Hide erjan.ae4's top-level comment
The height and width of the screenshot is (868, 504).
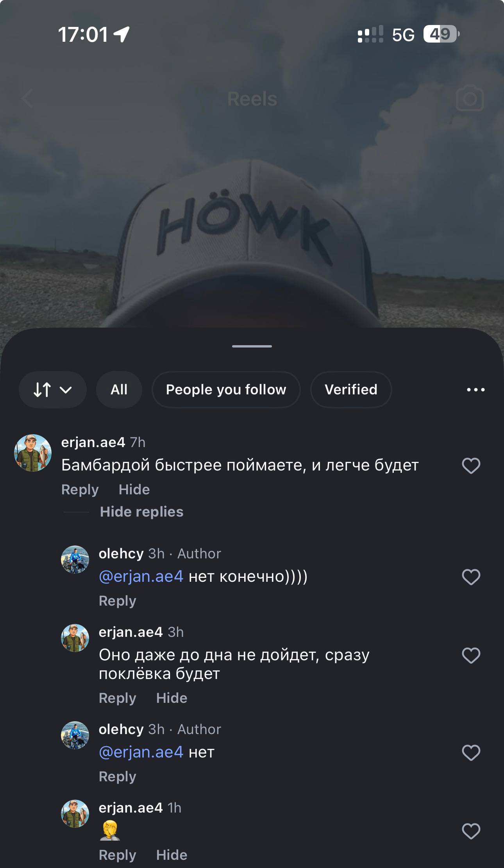point(134,490)
